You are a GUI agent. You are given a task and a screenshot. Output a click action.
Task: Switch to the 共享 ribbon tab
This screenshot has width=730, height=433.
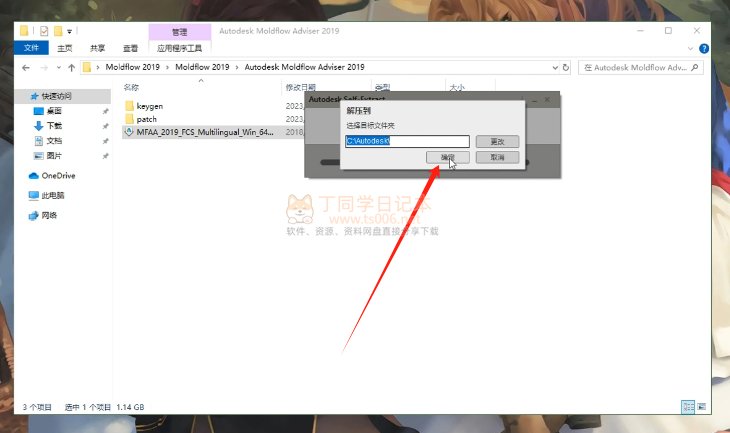tap(97, 48)
